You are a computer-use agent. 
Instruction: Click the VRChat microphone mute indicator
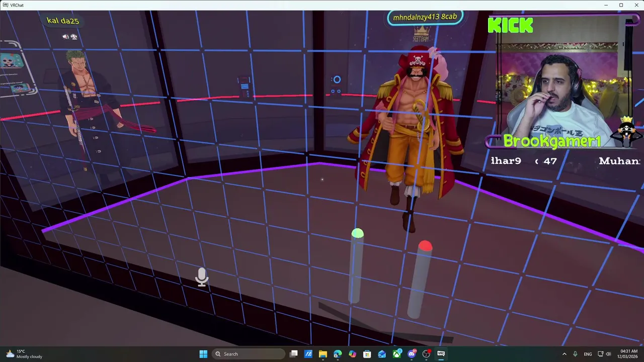pos(202,277)
